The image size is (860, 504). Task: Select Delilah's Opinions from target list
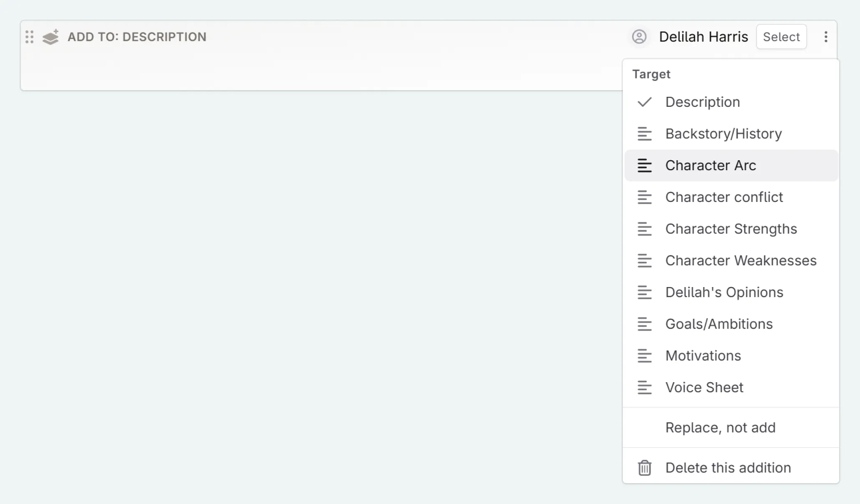tap(724, 292)
